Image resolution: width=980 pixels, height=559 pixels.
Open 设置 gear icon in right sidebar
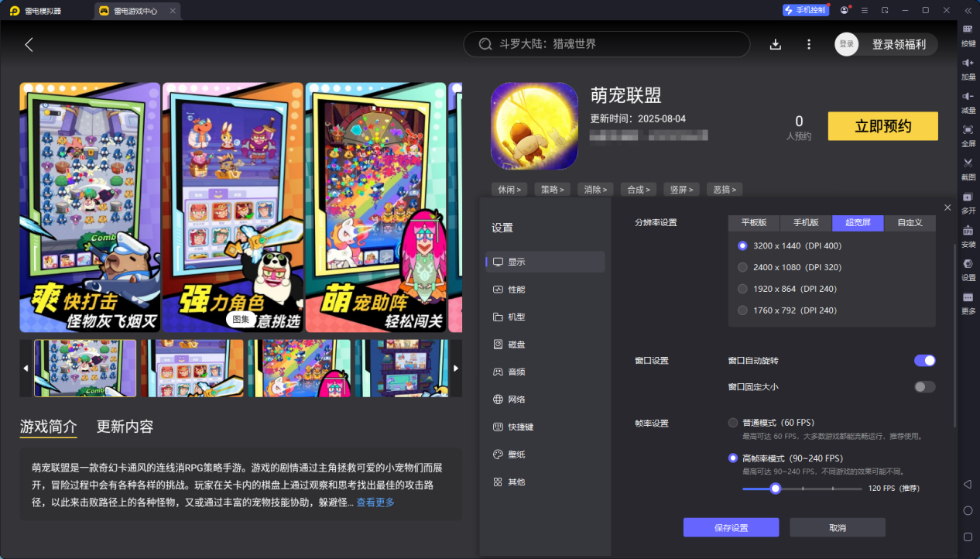[x=968, y=263]
